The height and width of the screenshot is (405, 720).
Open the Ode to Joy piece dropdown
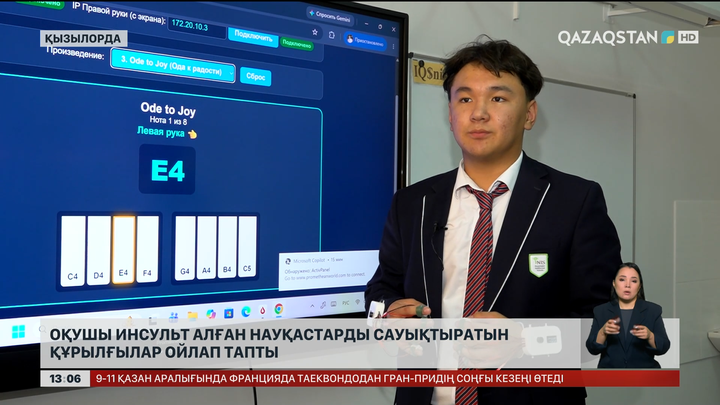[x=173, y=67]
